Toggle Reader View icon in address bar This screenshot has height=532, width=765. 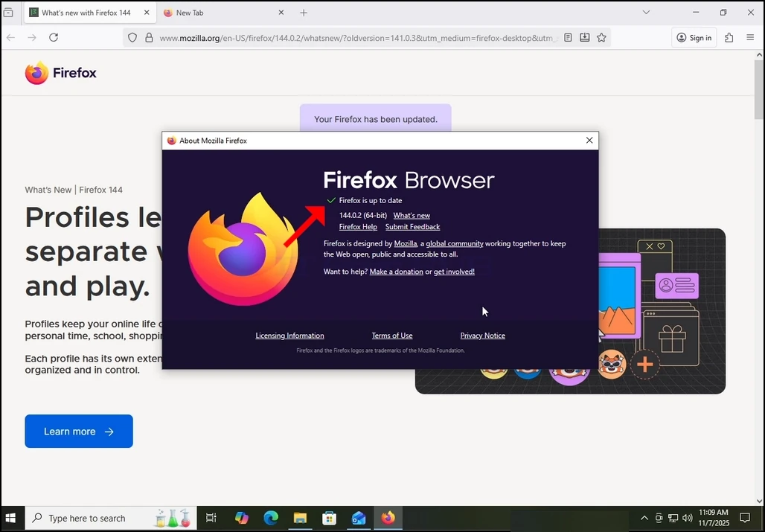pyautogui.click(x=568, y=37)
